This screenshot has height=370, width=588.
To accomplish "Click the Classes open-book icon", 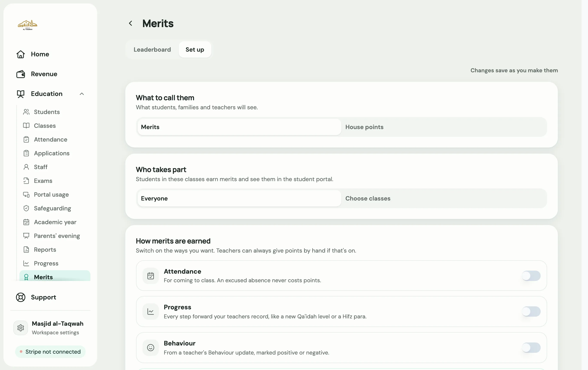I will 26,126.
